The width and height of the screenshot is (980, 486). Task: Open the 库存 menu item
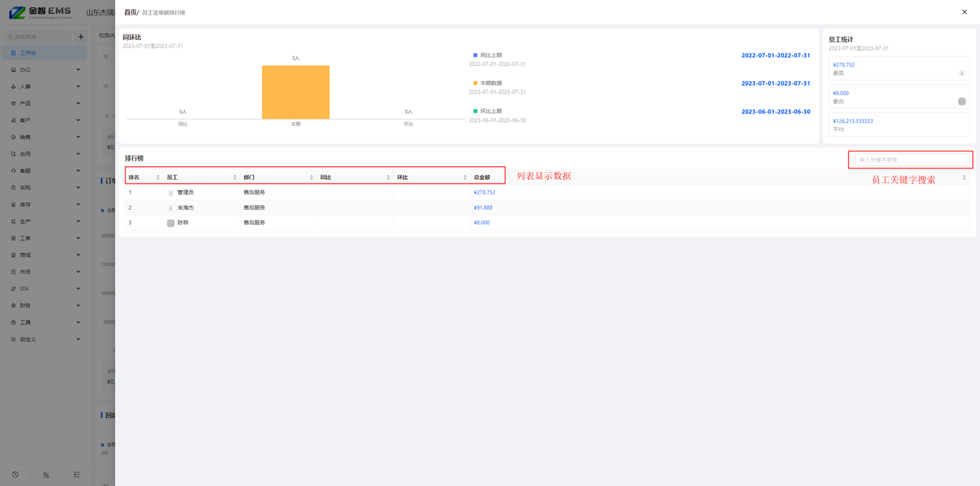(x=44, y=204)
